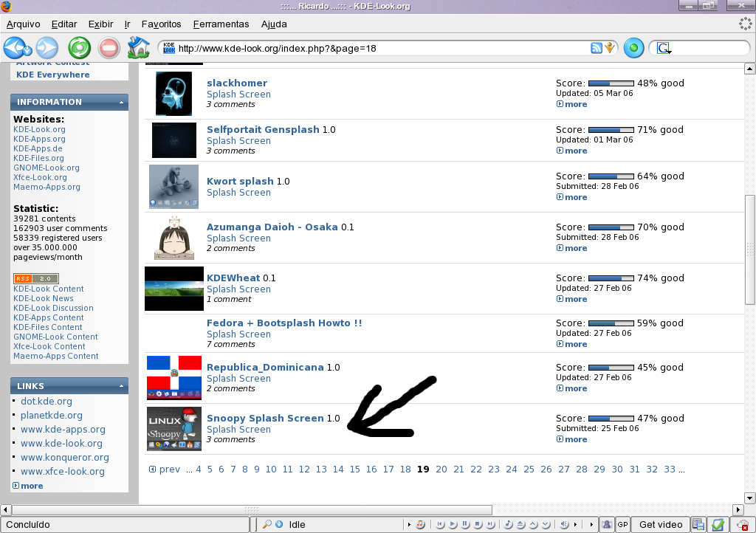The height and width of the screenshot is (533, 756).
Task: Open the Ferramentas menu
Action: (x=221, y=24)
